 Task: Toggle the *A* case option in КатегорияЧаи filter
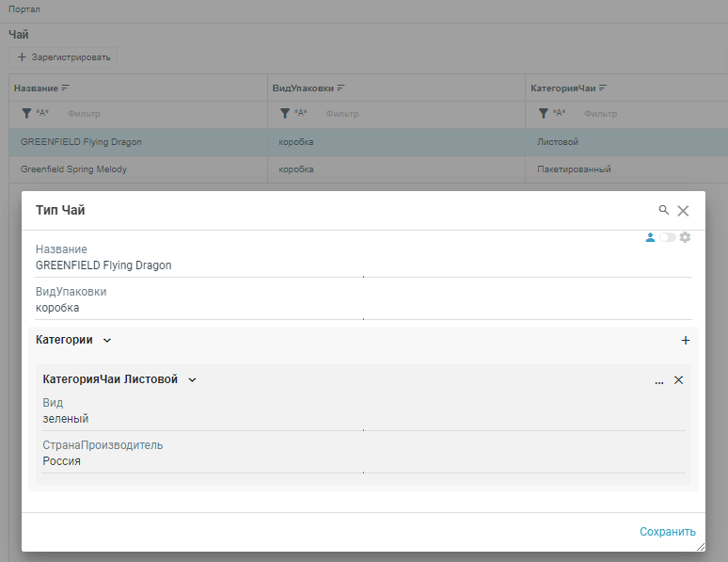559,113
